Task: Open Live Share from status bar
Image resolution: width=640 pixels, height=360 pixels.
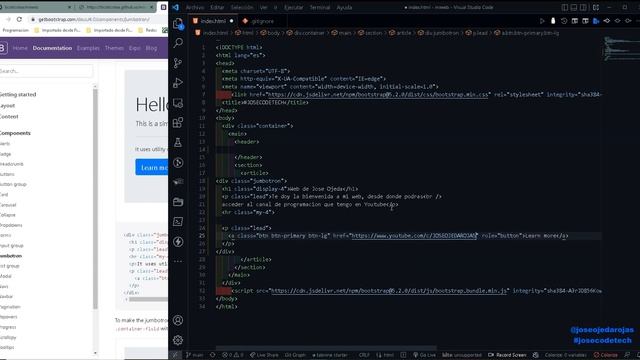Action: point(264,355)
